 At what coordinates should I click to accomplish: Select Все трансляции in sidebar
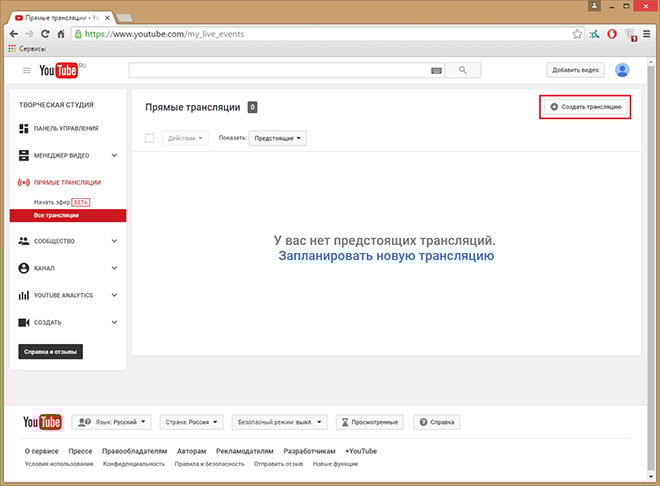pyautogui.click(x=56, y=215)
